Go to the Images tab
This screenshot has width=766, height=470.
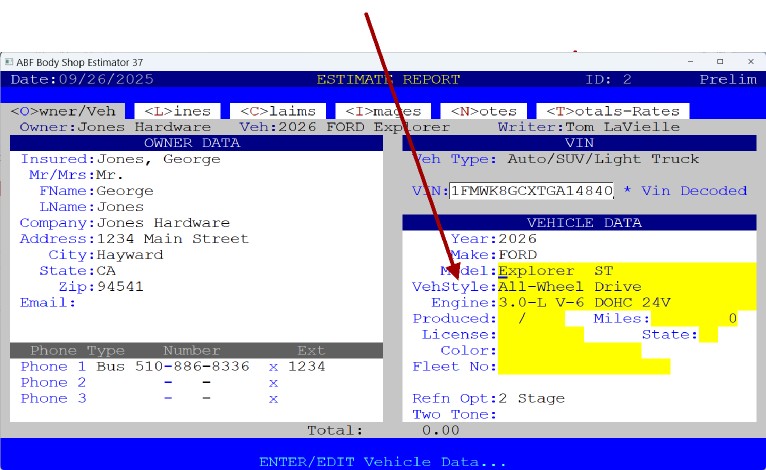(x=383, y=111)
